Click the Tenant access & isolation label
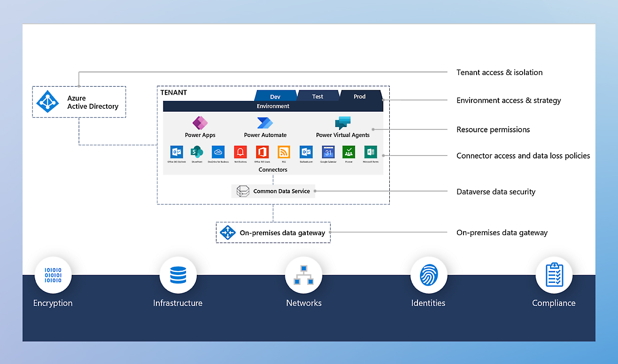 [x=500, y=72]
